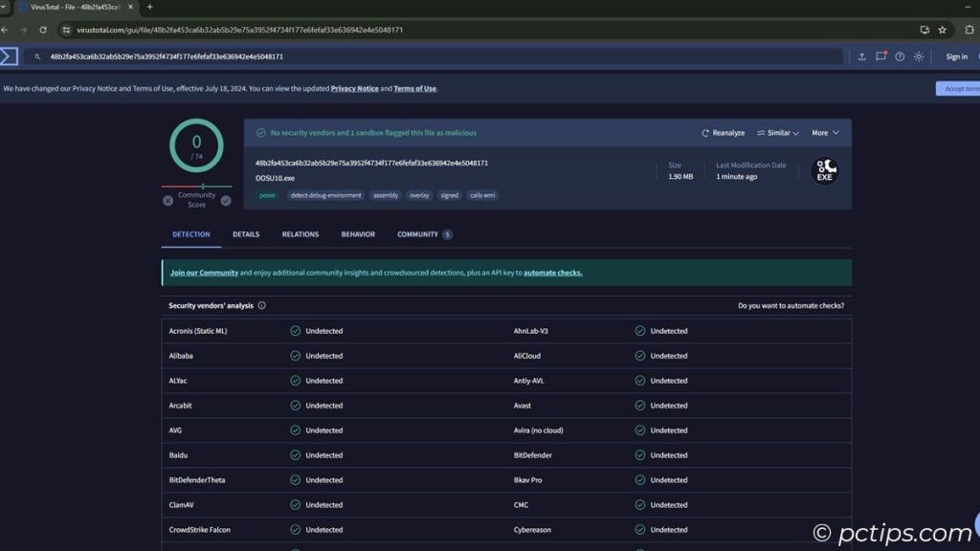
Task: Click the Sign in button
Action: click(956, 56)
